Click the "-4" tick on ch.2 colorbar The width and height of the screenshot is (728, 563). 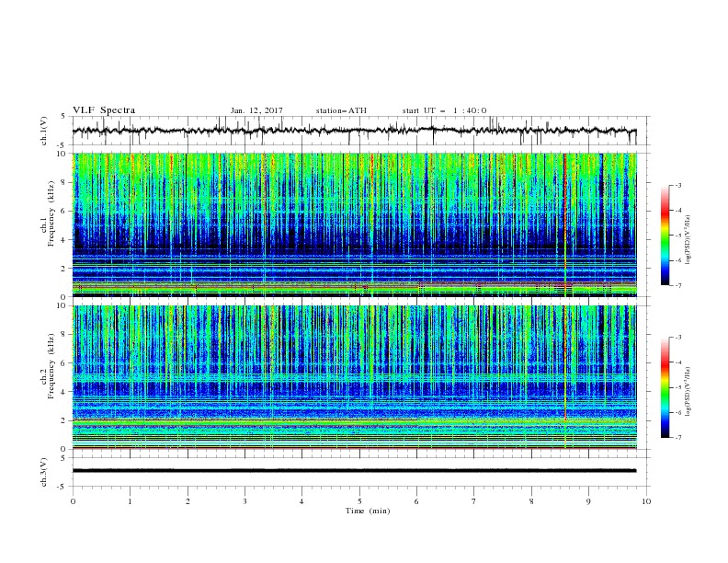(678, 362)
